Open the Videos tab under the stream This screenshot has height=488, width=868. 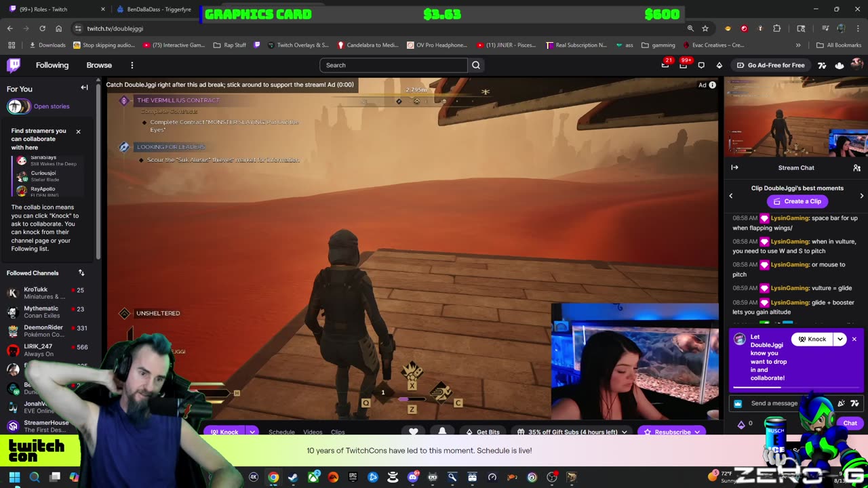pyautogui.click(x=313, y=432)
